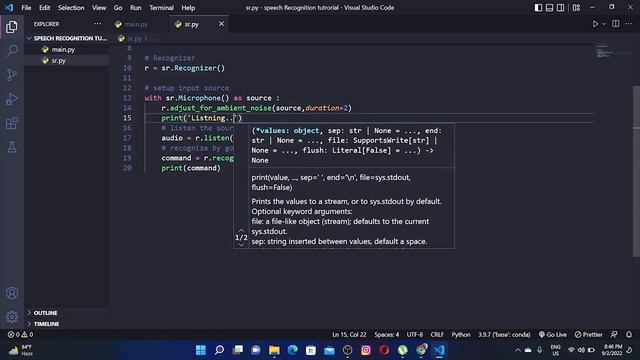Toggle the secondary side bar layout
640x360 pixels.
point(560,8)
